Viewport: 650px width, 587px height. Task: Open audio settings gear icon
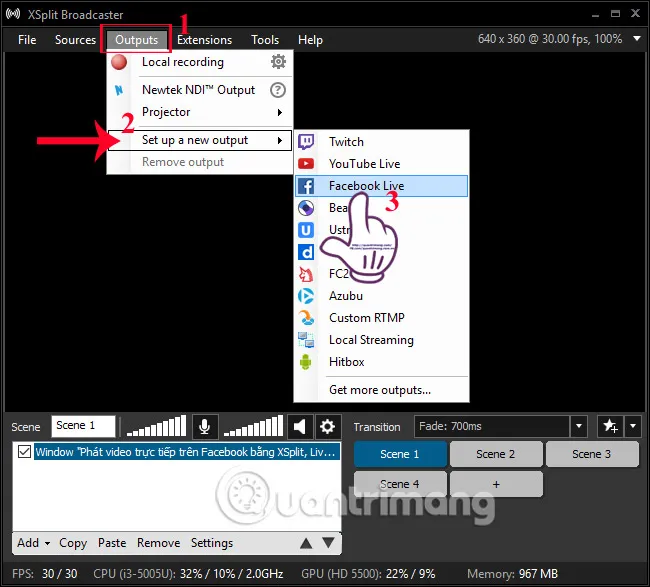pyautogui.click(x=327, y=426)
